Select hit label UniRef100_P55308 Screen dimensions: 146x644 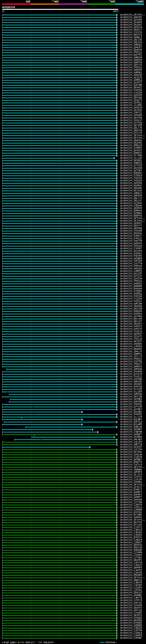131,266
